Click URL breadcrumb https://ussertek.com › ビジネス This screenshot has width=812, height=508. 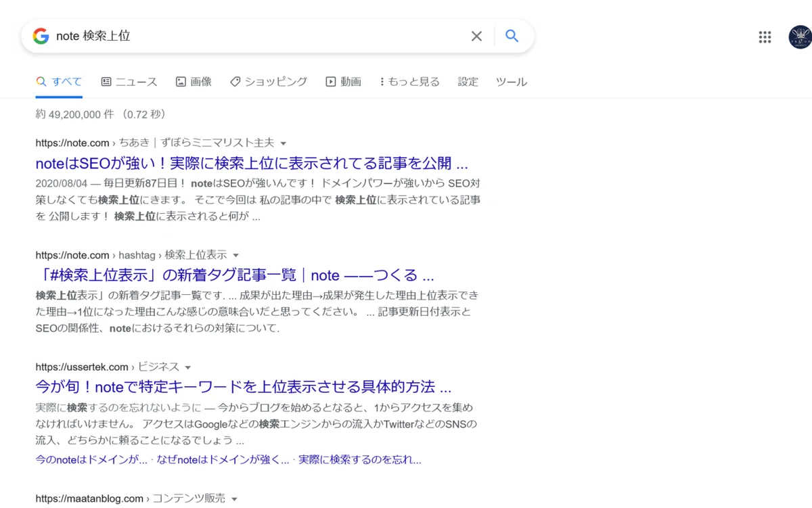pos(107,367)
